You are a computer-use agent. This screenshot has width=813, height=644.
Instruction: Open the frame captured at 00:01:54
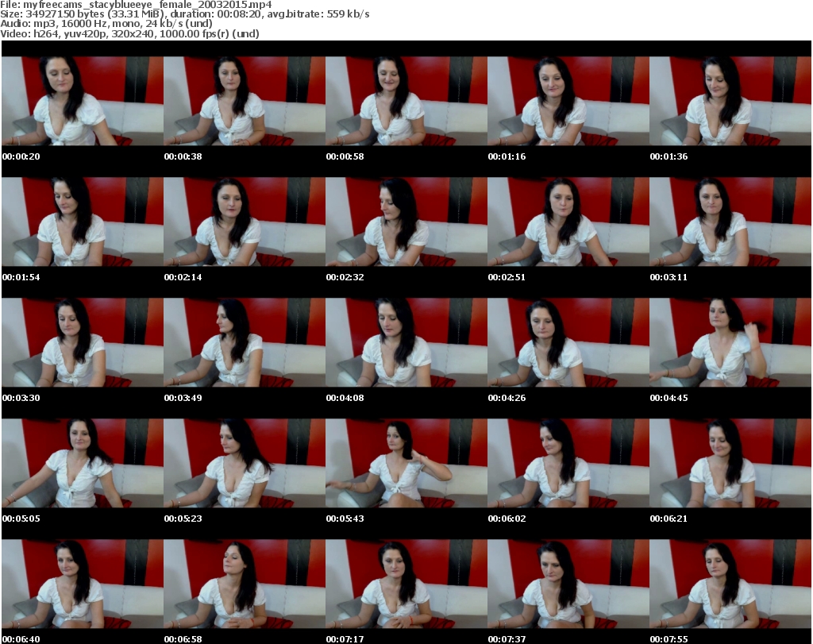pos(83,222)
